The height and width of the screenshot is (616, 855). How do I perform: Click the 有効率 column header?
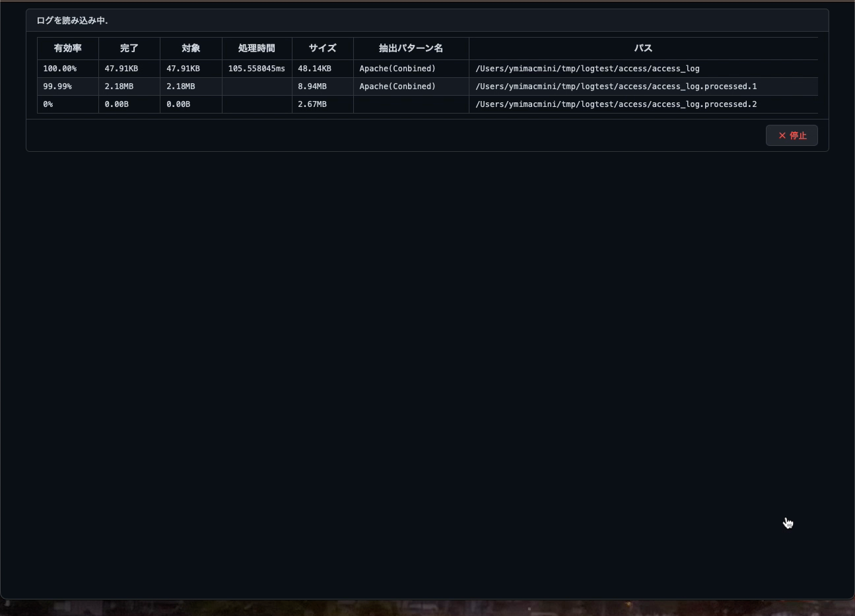[67, 48]
